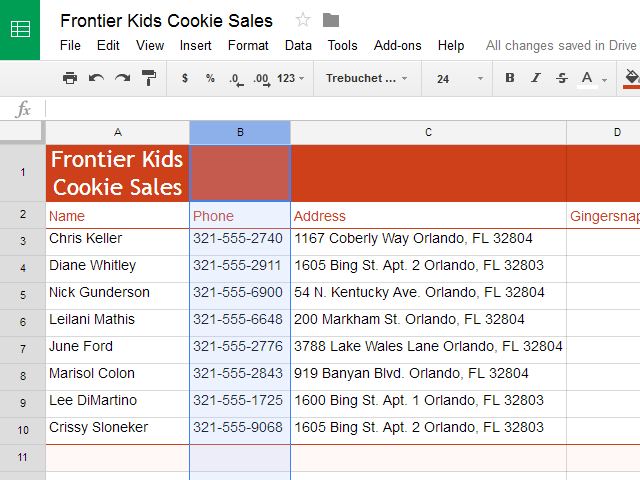
Task: Expand the 123 number formats dropdown
Action: (x=292, y=78)
